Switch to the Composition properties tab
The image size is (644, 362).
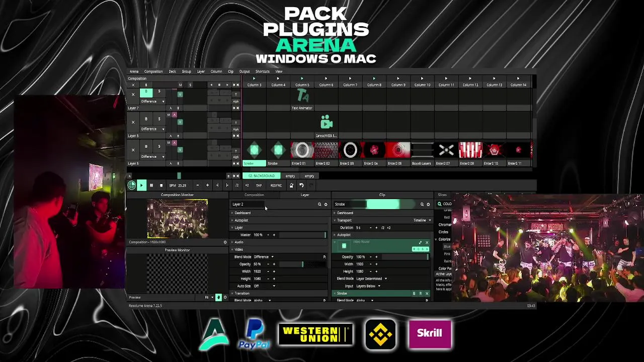(254, 195)
